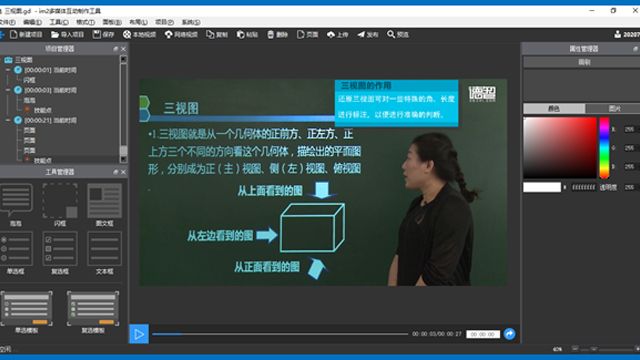Click the project tree scrollbar down arrow
Image resolution: width=640 pixels, height=360 pixels.
pos(123,160)
